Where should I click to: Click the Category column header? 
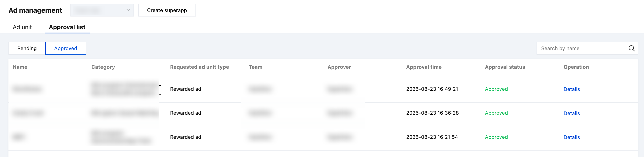tap(103, 67)
